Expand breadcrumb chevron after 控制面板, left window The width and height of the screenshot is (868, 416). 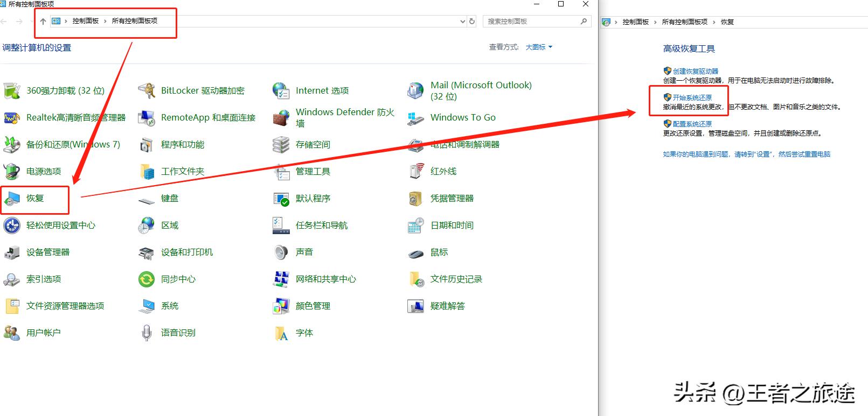(x=105, y=21)
